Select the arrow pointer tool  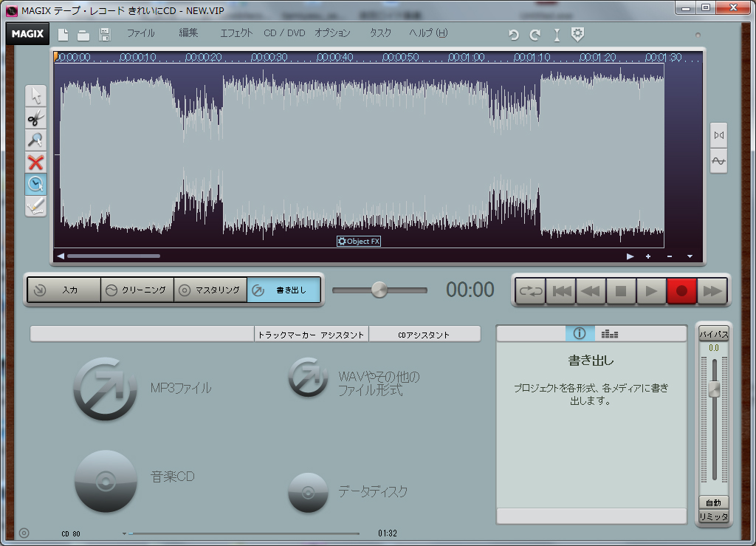tap(35, 95)
